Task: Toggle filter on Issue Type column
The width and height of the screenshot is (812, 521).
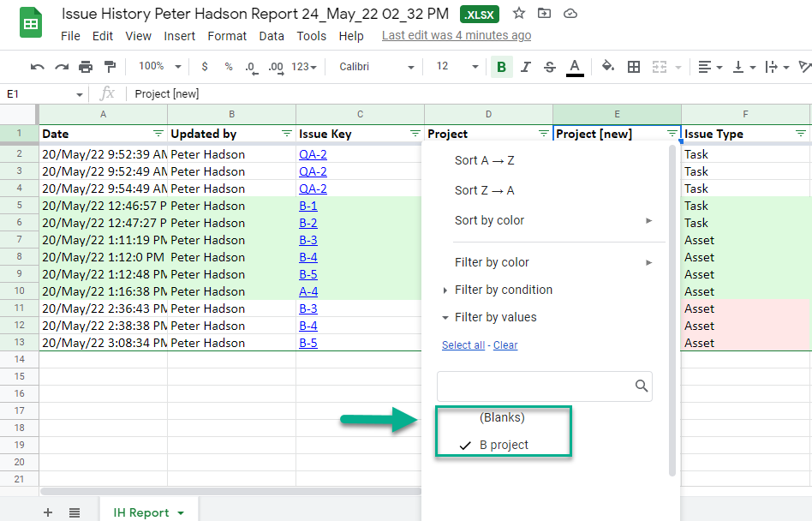Action: point(801,134)
